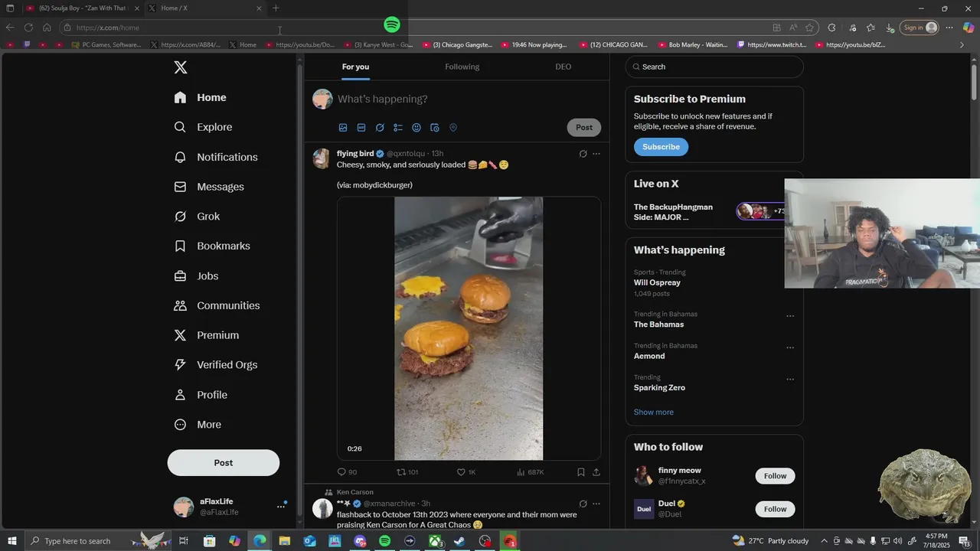This screenshot has height=551, width=980.
Task: Open Bookmarks from the sidebar
Action: pos(212,246)
